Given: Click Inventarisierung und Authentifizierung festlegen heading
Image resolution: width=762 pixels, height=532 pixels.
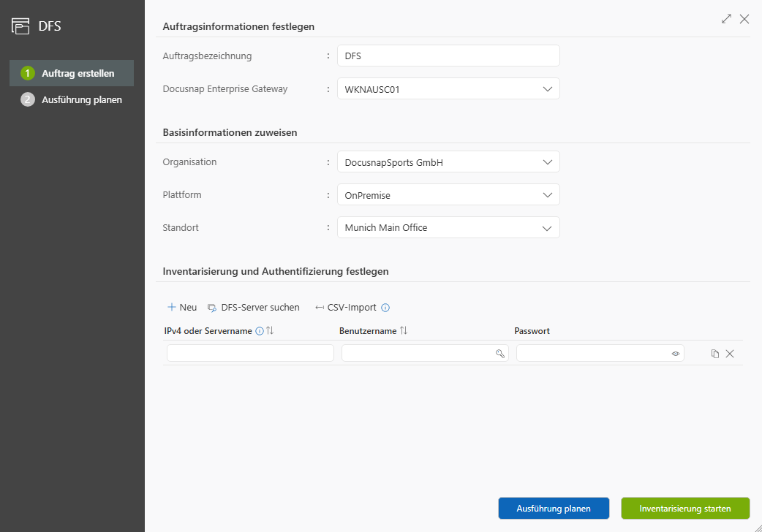Looking at the screenshot, I should tap(276, 272).
